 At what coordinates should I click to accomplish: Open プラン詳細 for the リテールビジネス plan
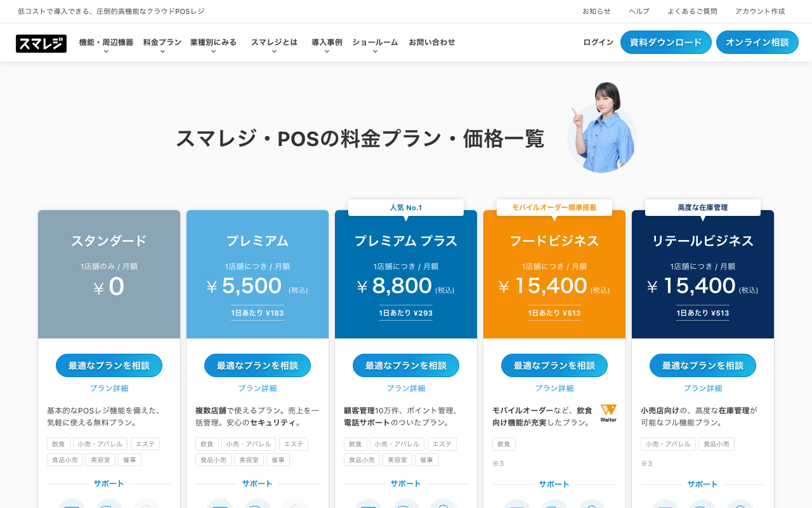pos(703,389)
